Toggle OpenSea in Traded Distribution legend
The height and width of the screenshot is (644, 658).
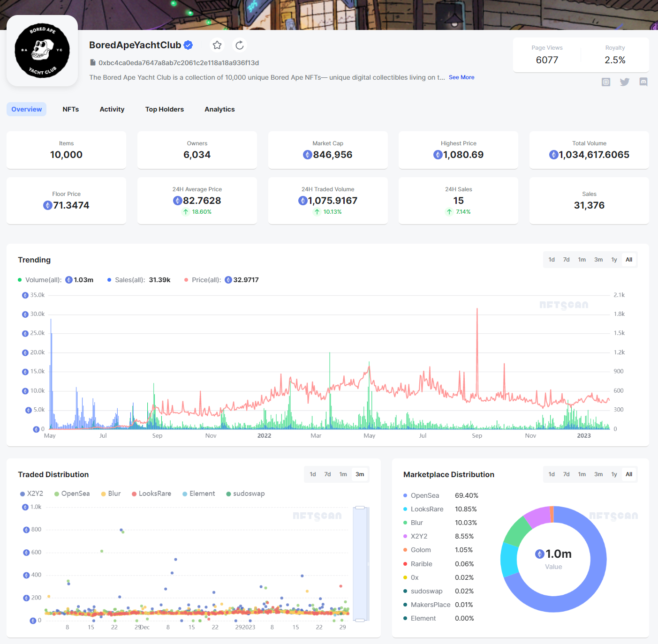(72, 494)
